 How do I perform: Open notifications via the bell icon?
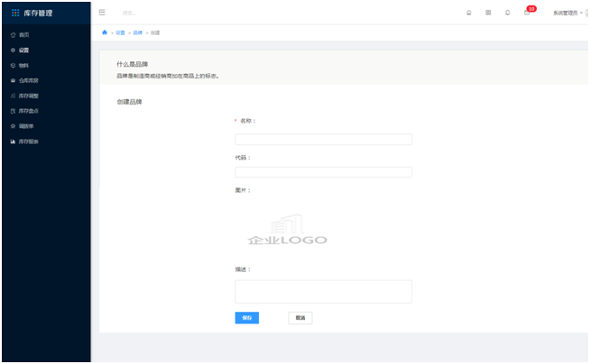[508, 13]
